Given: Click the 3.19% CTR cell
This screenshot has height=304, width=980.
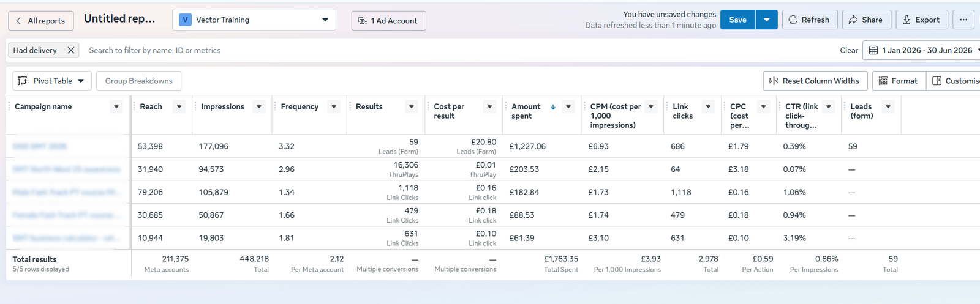Looking at the screenshot, I should [x=794, y=238].
